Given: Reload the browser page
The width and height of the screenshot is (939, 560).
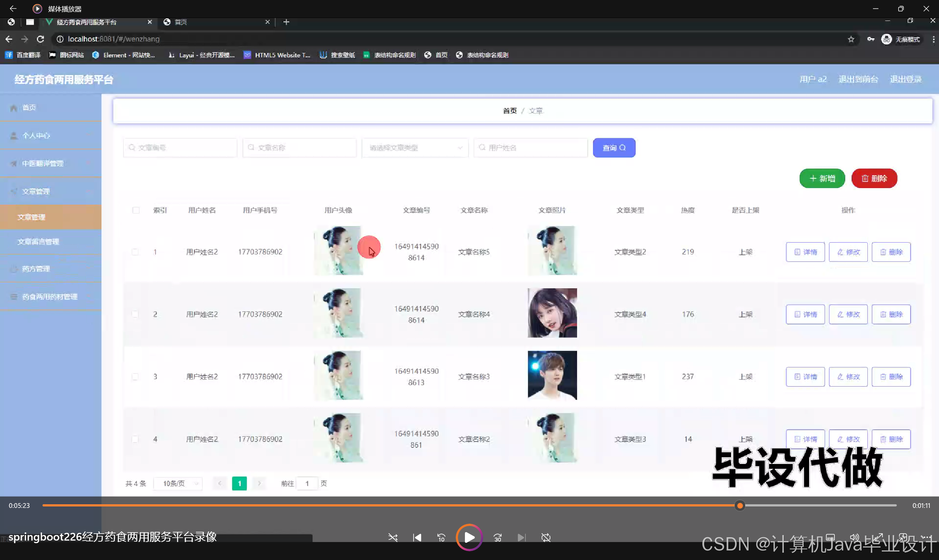Looking at the screenshot, I should tap(40, 39).
